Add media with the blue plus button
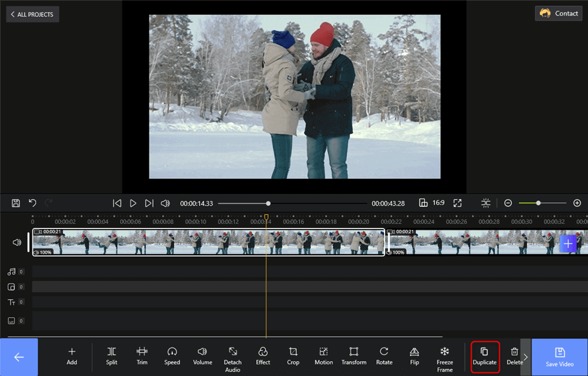Image resolution: width=588 pixels, height=376 pixels. pyautogui.click(x=568, y=243)
